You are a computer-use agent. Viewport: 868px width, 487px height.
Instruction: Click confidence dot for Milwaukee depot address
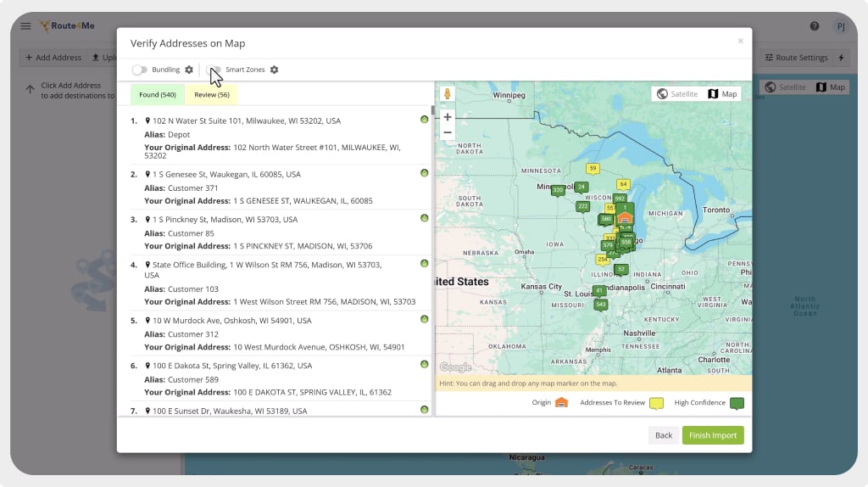point(424,120)
